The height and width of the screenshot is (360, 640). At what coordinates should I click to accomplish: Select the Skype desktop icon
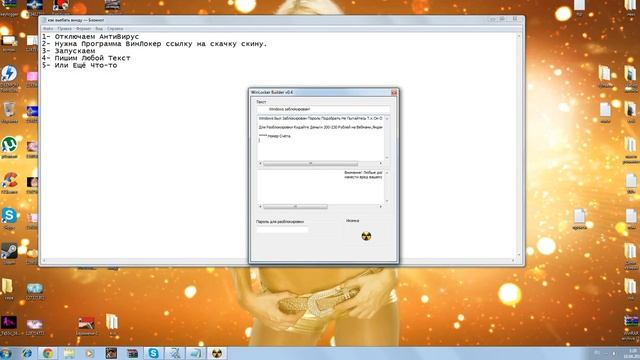pyautogui.click(x=9, y=218)
